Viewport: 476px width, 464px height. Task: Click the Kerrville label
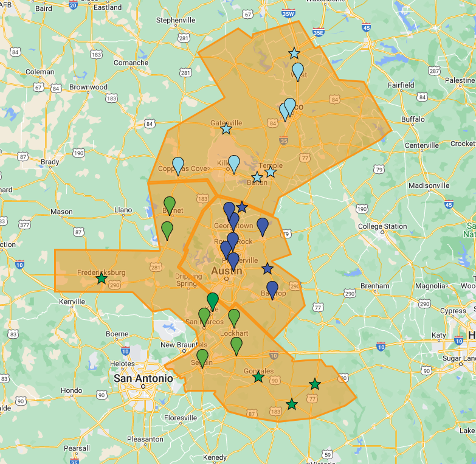click(x=72, y=302)
